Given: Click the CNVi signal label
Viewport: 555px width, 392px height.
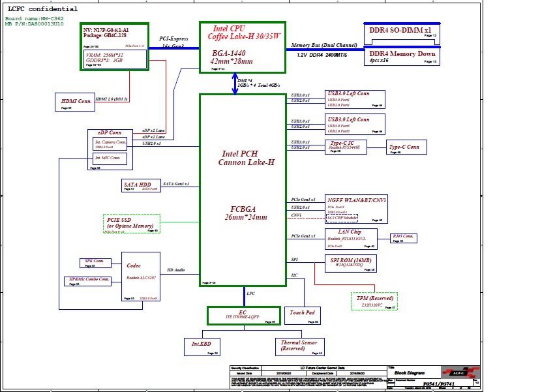Looking at the screenshot, I should pyautogui.click(x=296, y=215).
